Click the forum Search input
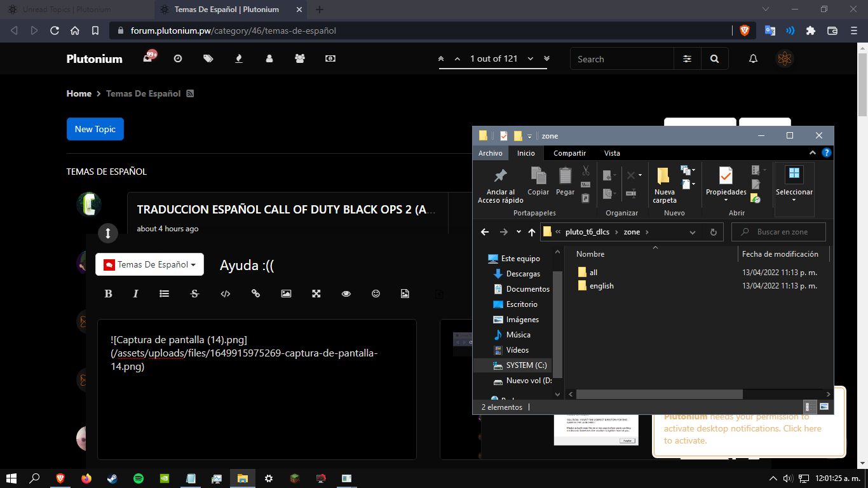Viewport: 868px width, 488px height. (622, 59)
